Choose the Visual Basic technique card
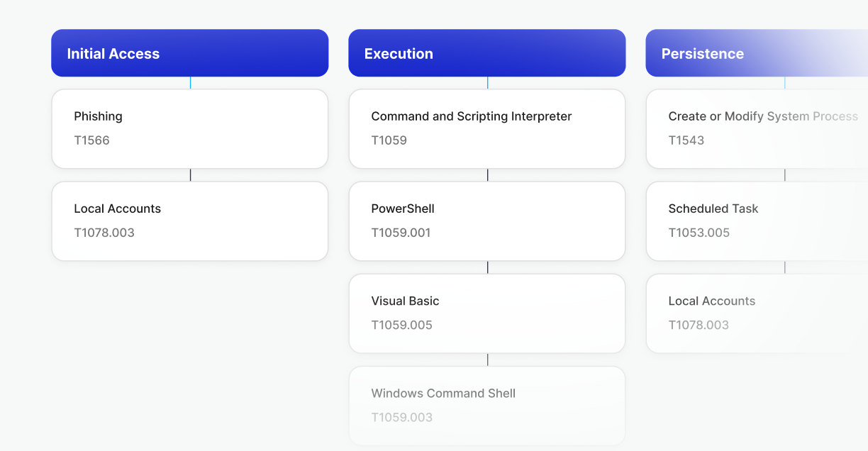Screen dimensions: 868x451 coord(486,313)
